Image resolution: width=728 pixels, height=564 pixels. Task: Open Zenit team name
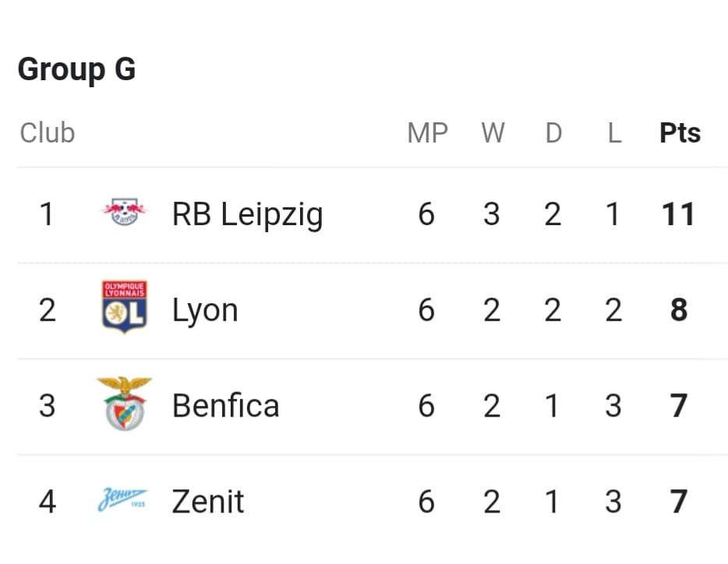pos(207,502)
